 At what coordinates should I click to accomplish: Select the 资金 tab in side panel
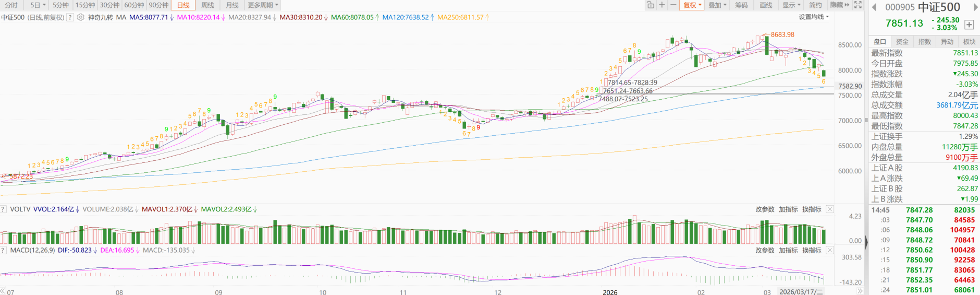902,42
